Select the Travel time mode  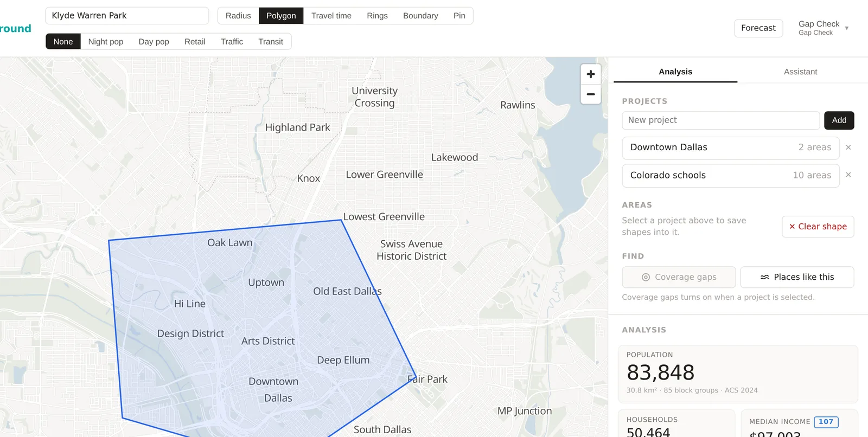click(x=331, y=16)
